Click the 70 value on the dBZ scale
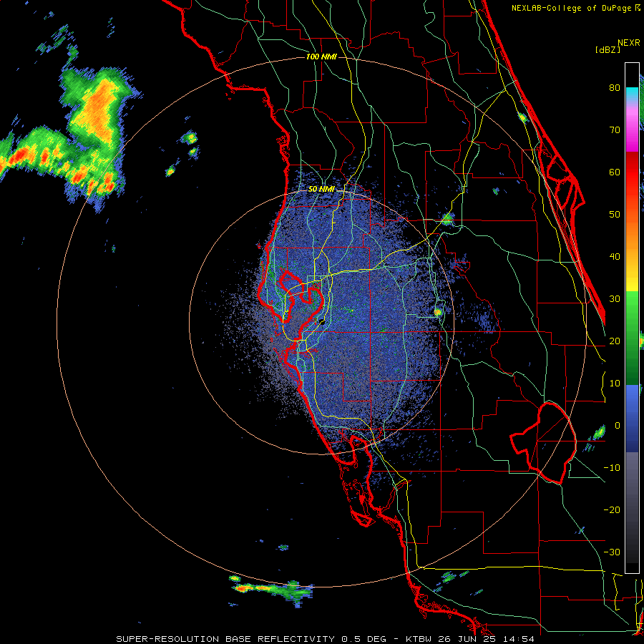 [x=615, y=130]
